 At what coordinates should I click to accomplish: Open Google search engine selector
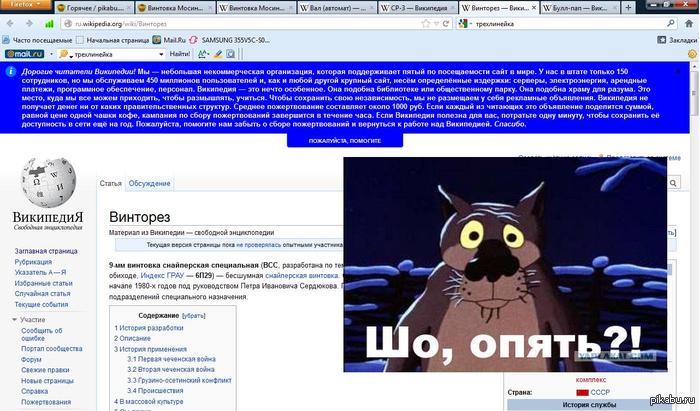tap(465, 24)
